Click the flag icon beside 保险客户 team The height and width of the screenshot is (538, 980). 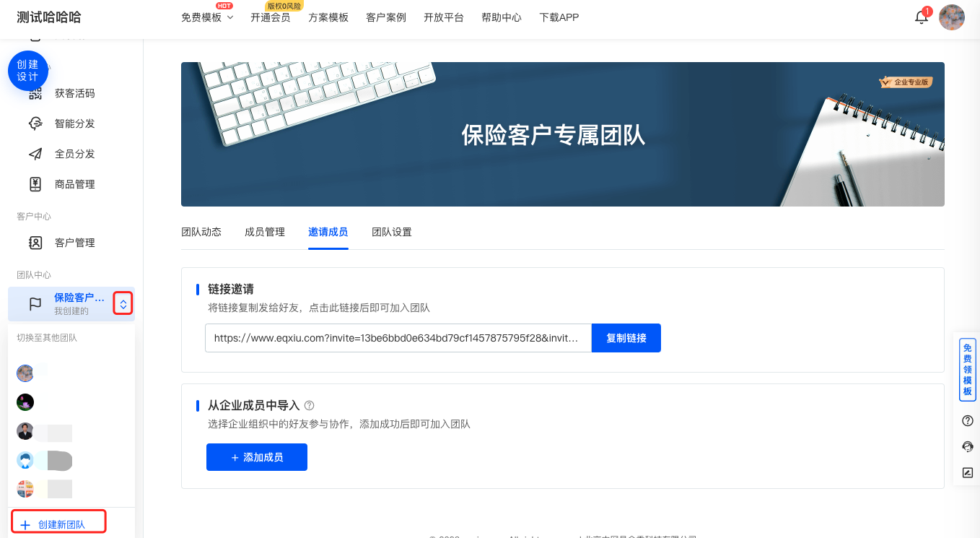point(35,304)
